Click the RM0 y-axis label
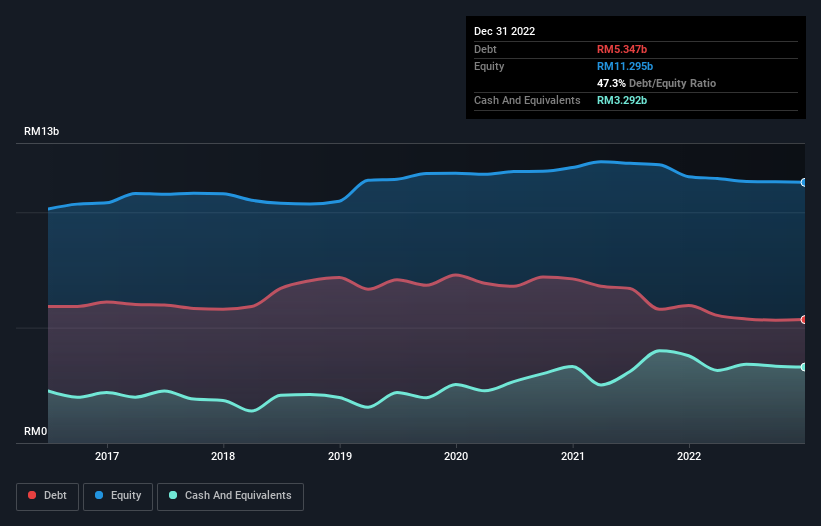The width and height of the screenshot is (821, 526). pos(36,431)
